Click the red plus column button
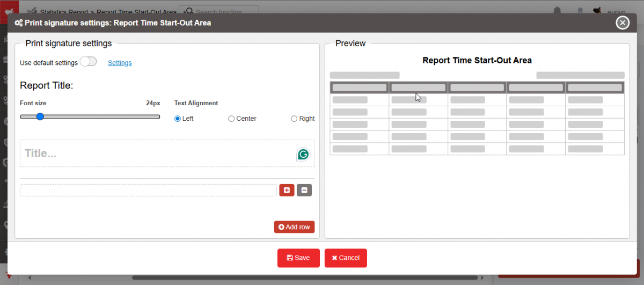The image size is (644, 285). [287, 190]
